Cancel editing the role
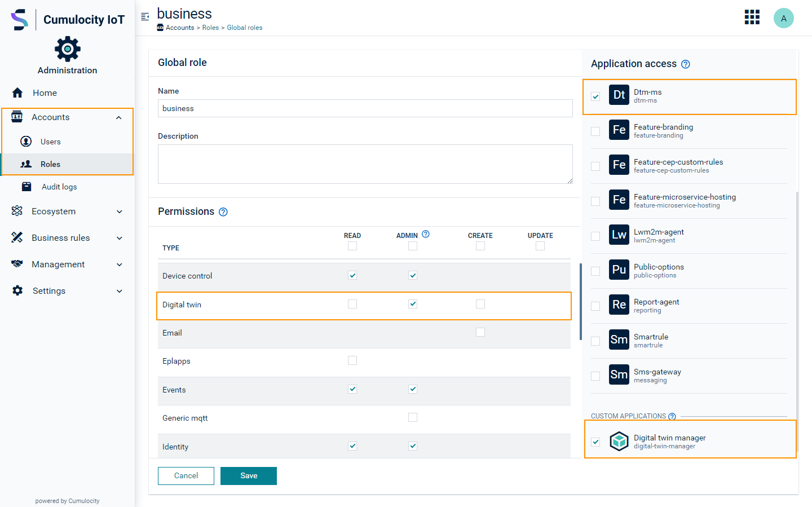The width and height of the screenshot is (812, 507). 186,476
